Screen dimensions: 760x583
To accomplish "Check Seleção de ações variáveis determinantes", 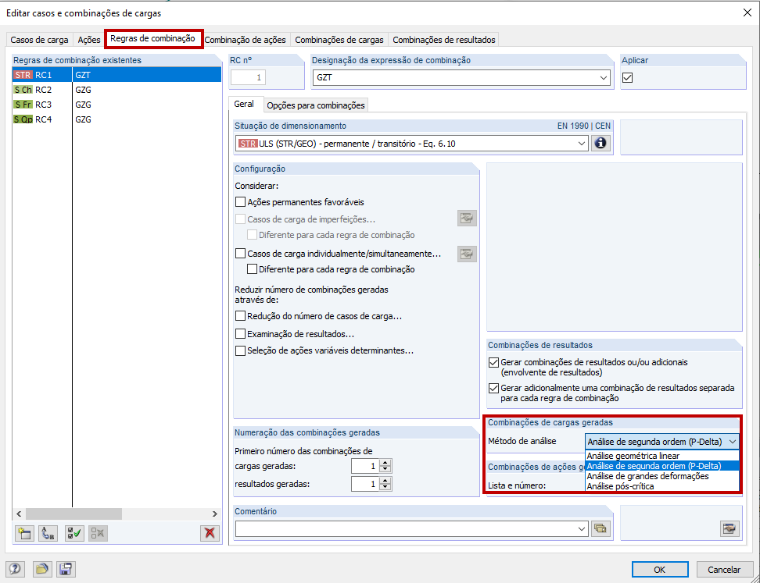I will click(240, 351).
